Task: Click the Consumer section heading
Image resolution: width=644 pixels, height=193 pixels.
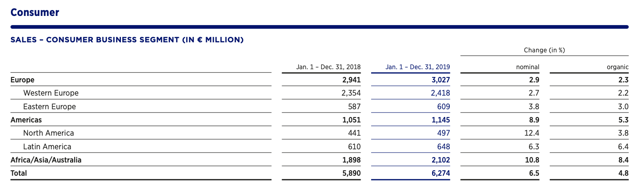Action: tap(35, 12)
